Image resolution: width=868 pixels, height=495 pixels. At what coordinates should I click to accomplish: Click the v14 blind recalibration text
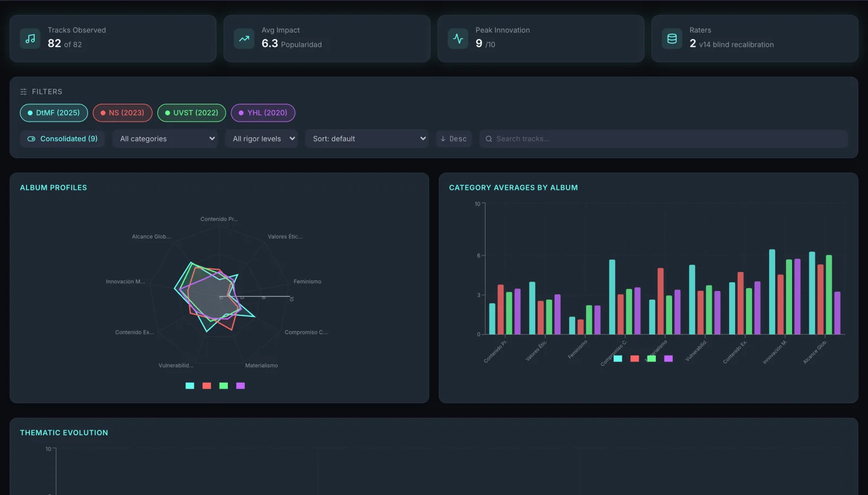(x=737, y=45)
